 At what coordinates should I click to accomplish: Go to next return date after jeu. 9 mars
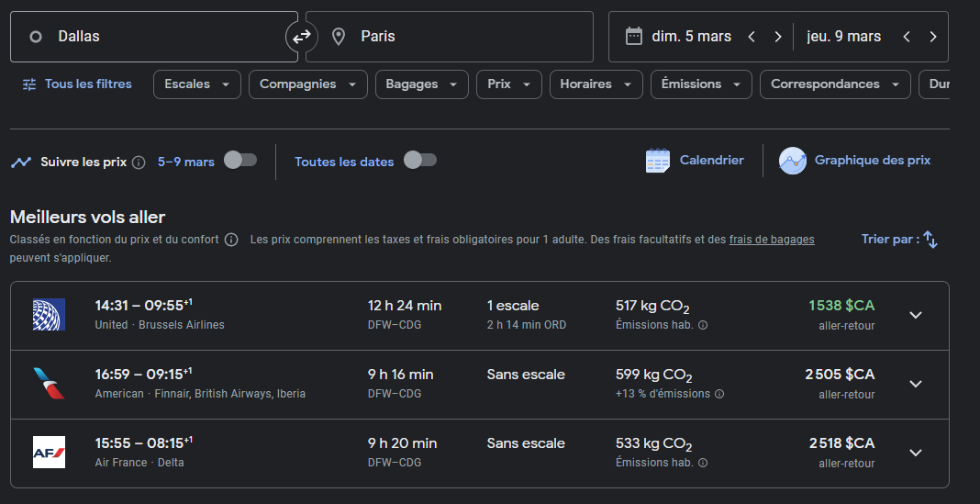933,37
